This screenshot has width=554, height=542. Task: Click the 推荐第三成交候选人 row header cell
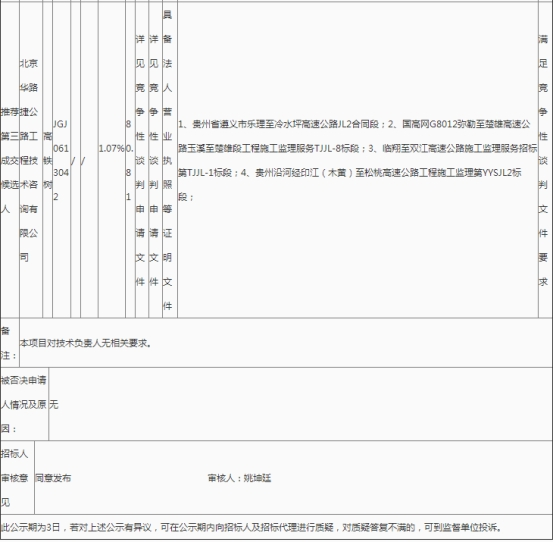[10, 160]
